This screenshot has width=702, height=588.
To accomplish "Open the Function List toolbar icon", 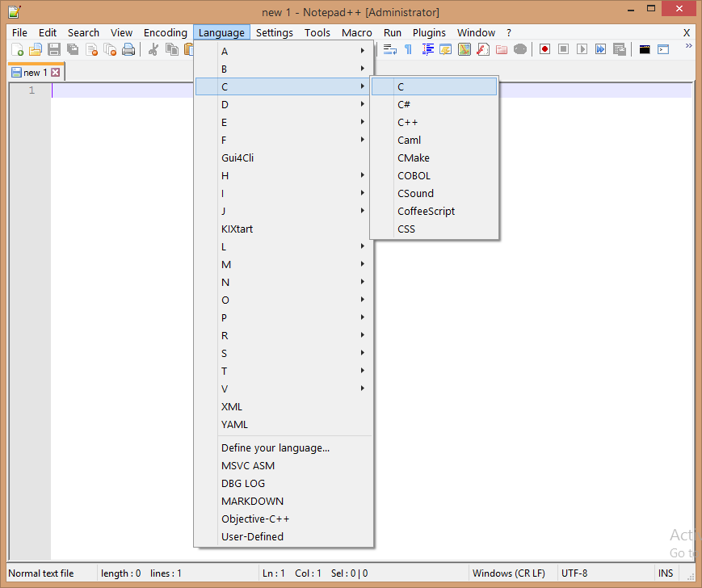I will tap(483, 49).
